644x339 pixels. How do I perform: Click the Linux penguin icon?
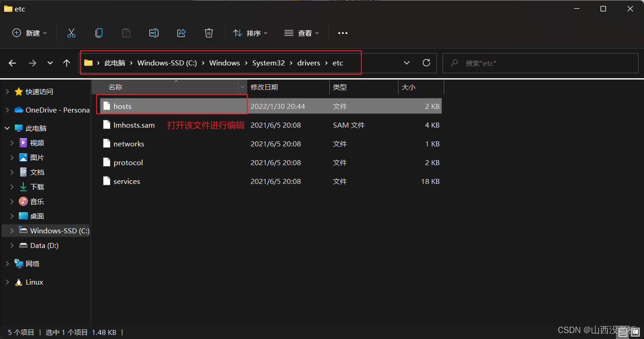coord(19,282)
